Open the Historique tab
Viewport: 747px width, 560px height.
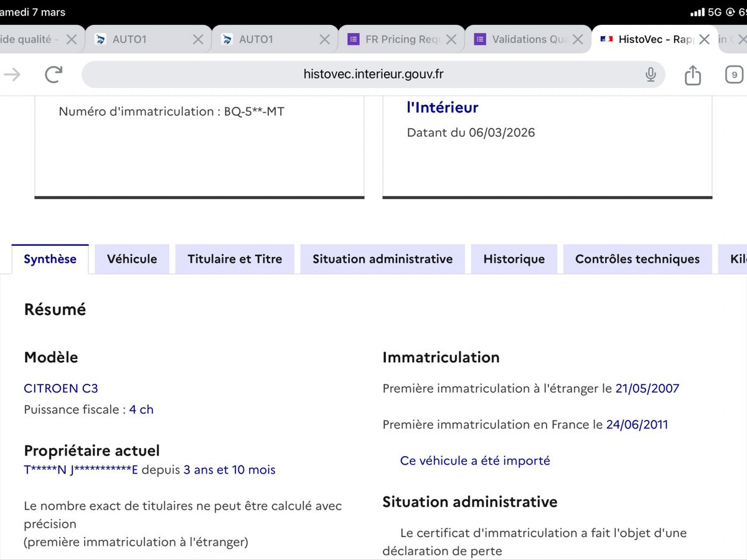(514, 259)
